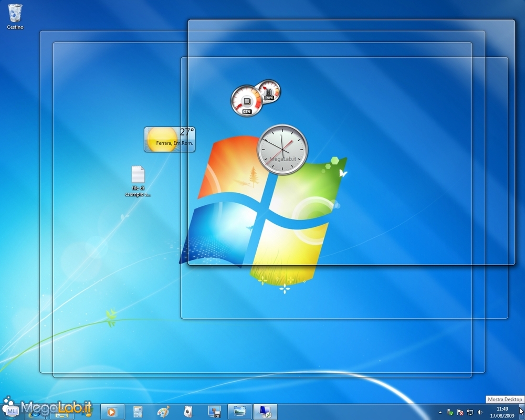Click the memory usage dial showing 28%
The image size is (525, 420).
(269, 91)
